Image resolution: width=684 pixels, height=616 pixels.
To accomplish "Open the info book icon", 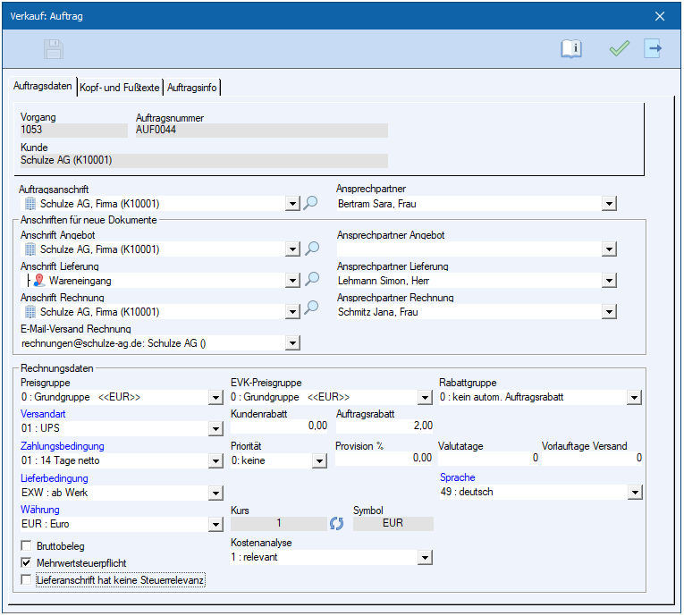I will click(570, 49).
